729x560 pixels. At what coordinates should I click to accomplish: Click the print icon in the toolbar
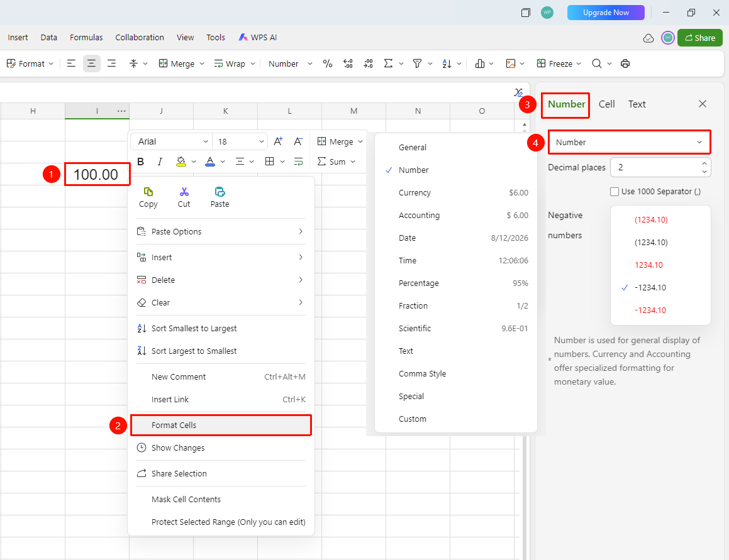625,63
